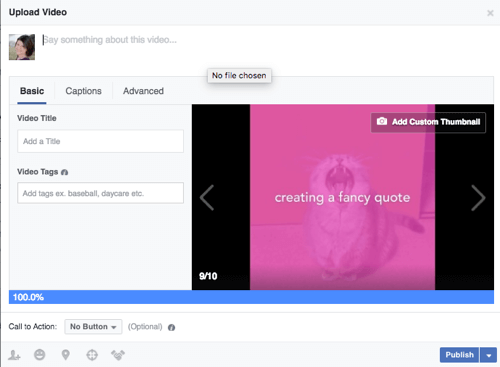Screen dimensions: 500x367
Task: Switch to the Advanced tab
Action: (x=143, y=91)
